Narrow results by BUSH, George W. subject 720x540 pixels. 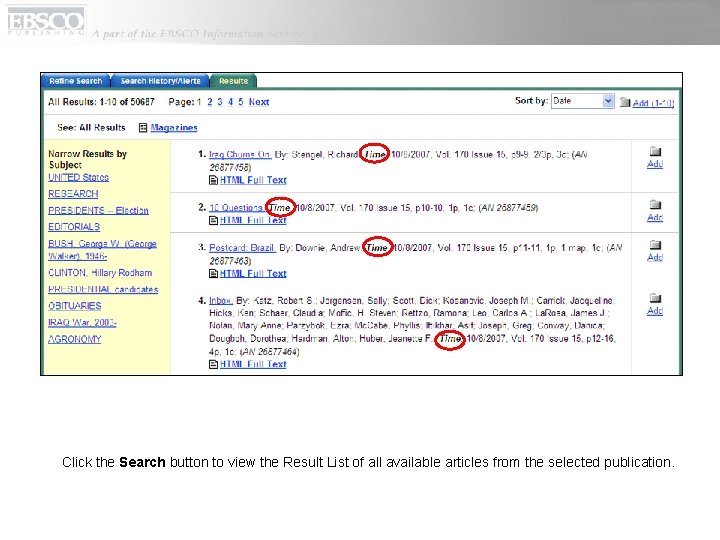pyautogui.click(x=102, y=250)
